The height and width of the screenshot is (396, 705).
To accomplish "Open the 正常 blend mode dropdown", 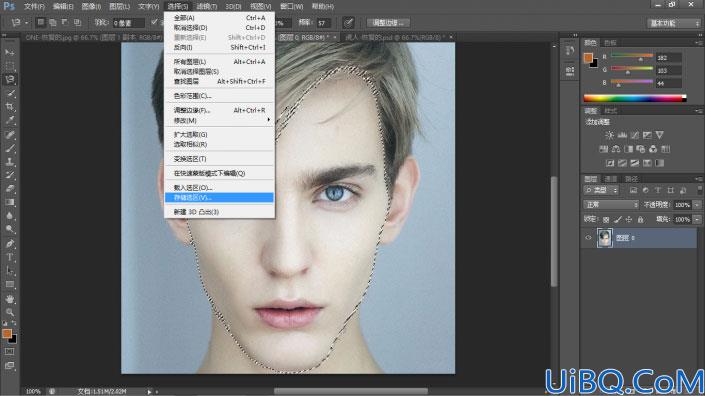I will (611, 205).
